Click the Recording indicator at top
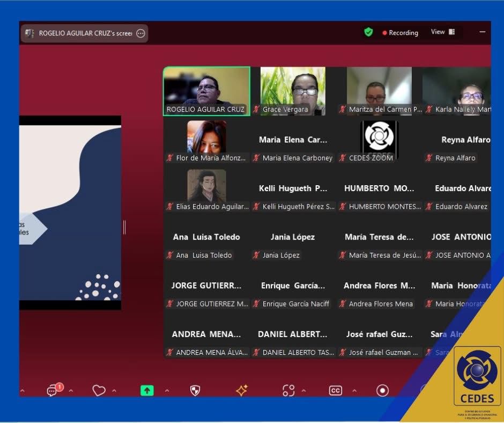The image size is (504, 423). click(x=400, y=33)
